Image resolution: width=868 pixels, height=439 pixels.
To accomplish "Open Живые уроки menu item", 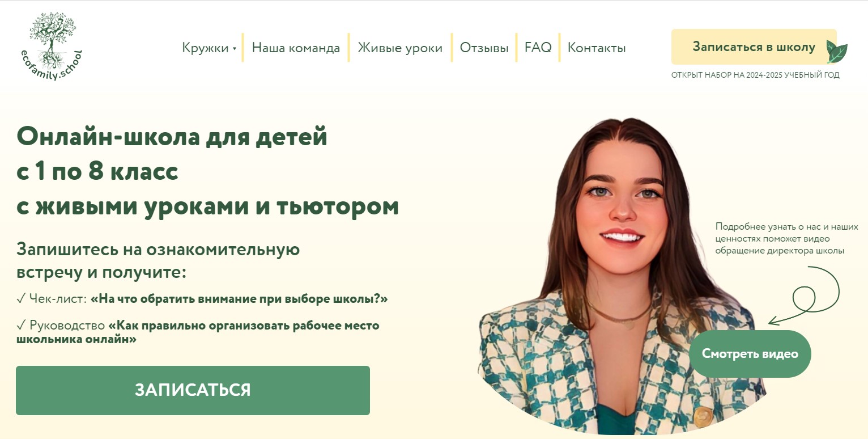I will [x=400, y=48].
